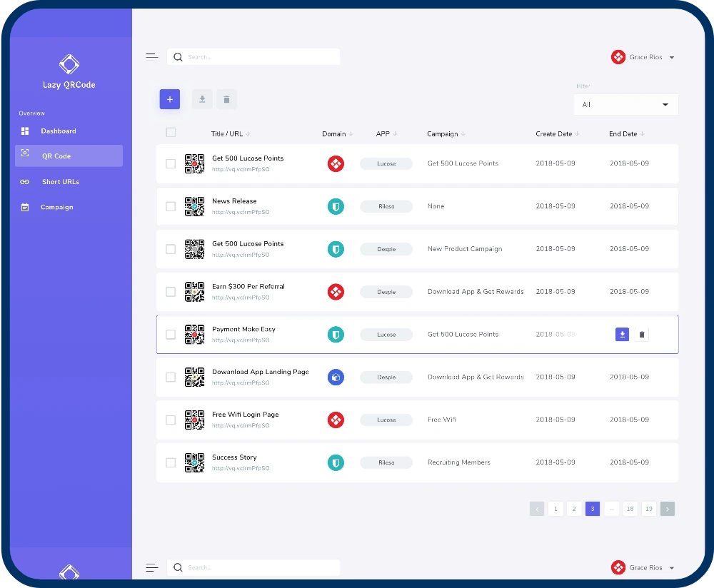Sort by Create Date column arrow

(x=577, y=134)
